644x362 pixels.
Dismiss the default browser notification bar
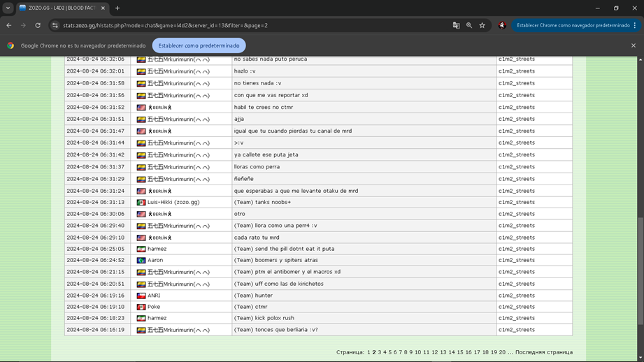(634, 45)
